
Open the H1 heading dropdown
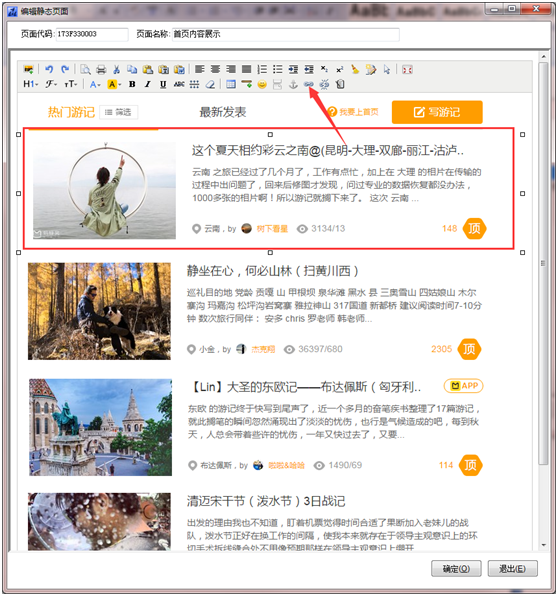pos(31,84)
